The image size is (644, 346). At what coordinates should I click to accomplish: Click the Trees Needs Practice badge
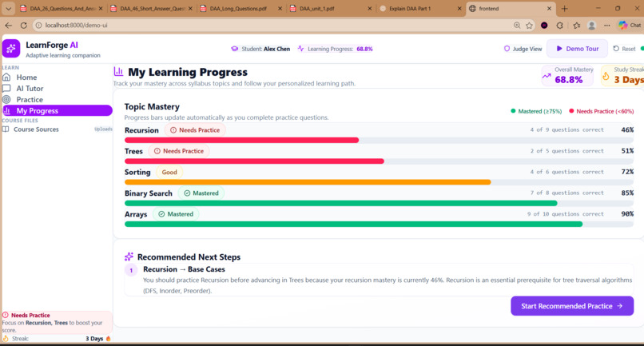click(179, 151)
